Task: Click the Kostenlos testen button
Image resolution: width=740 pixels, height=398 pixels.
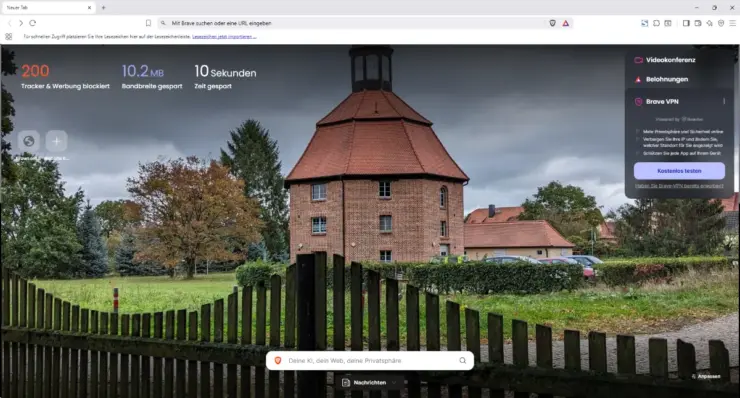Action: [679, 171]
